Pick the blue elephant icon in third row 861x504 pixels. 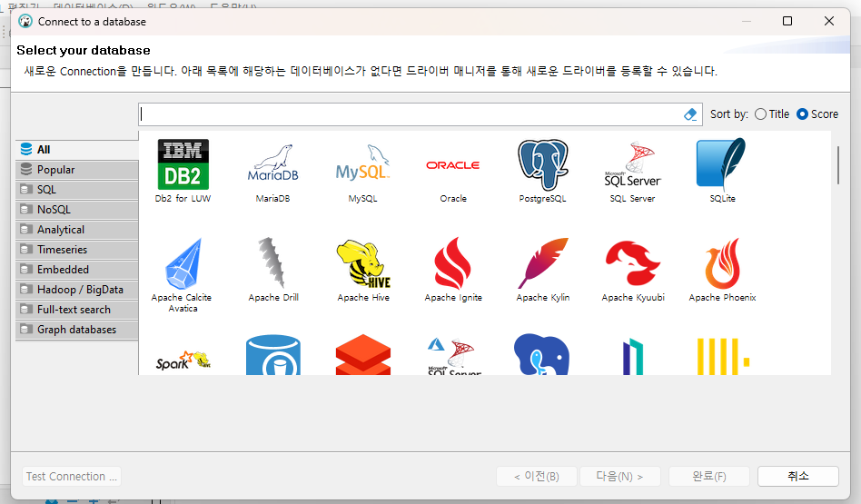[542, 355]
